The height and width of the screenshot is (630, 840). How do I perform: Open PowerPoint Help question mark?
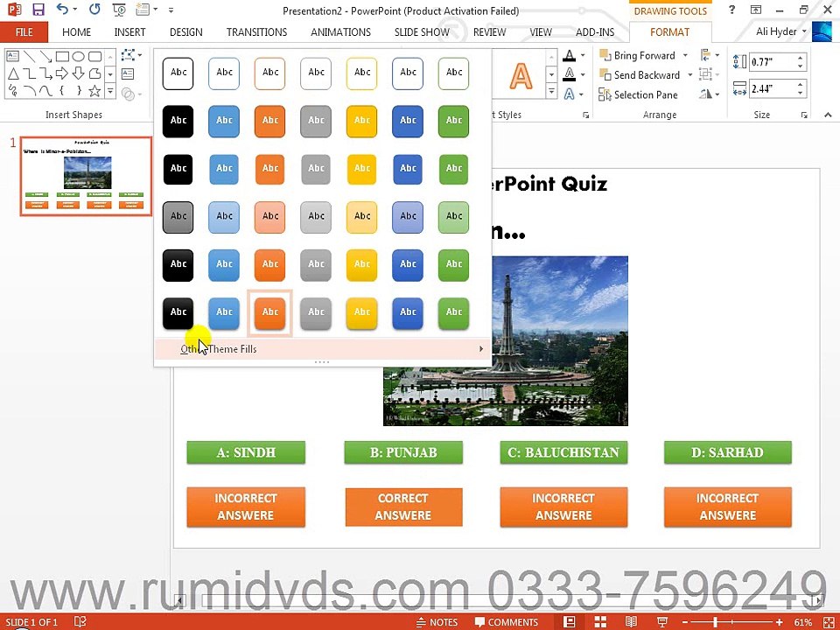731,9
